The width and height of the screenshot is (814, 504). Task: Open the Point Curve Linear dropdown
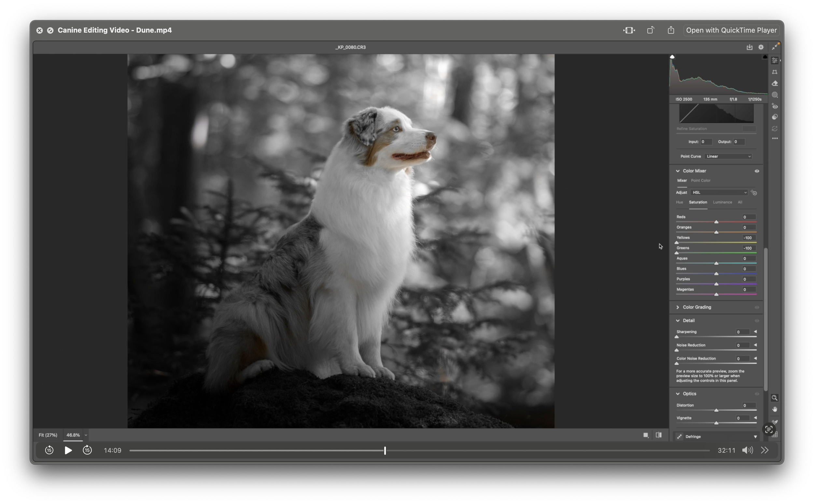[728, 156]
